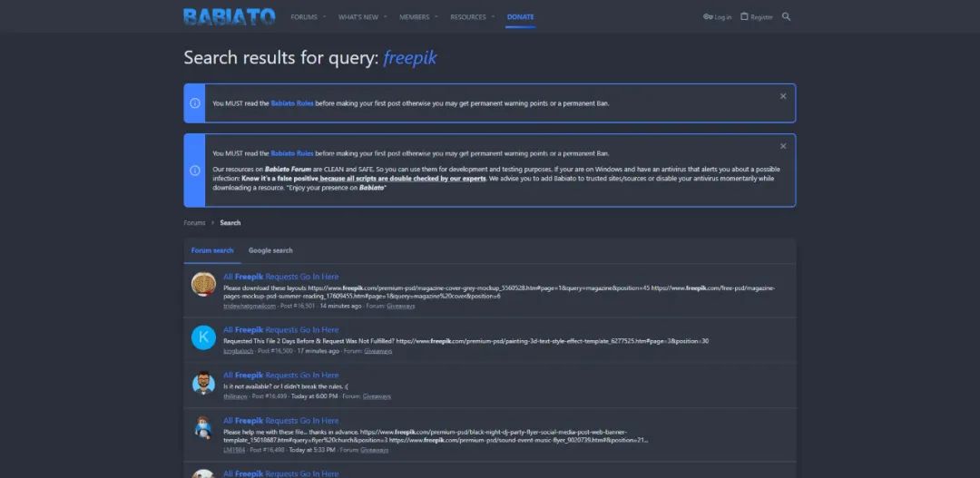Expand the Resources dropdown arrow
The image size is (980, 478).
point(493,17)
